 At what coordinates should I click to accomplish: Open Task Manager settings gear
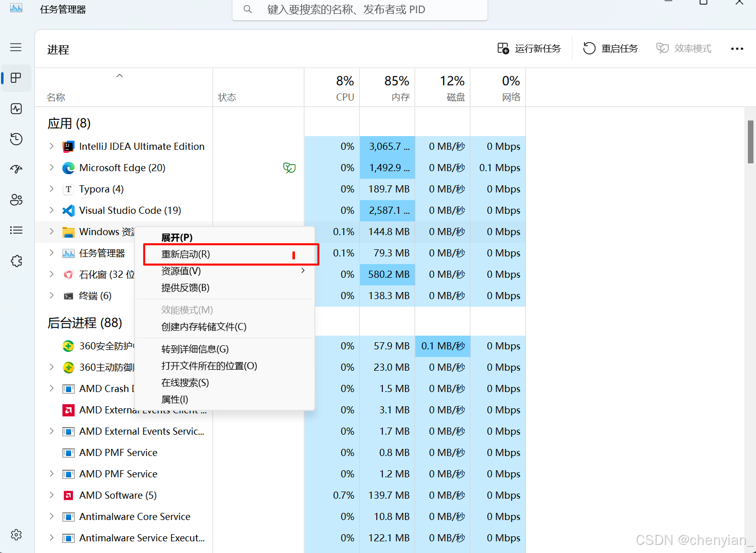pyautogui.click(x=16, y=535)
